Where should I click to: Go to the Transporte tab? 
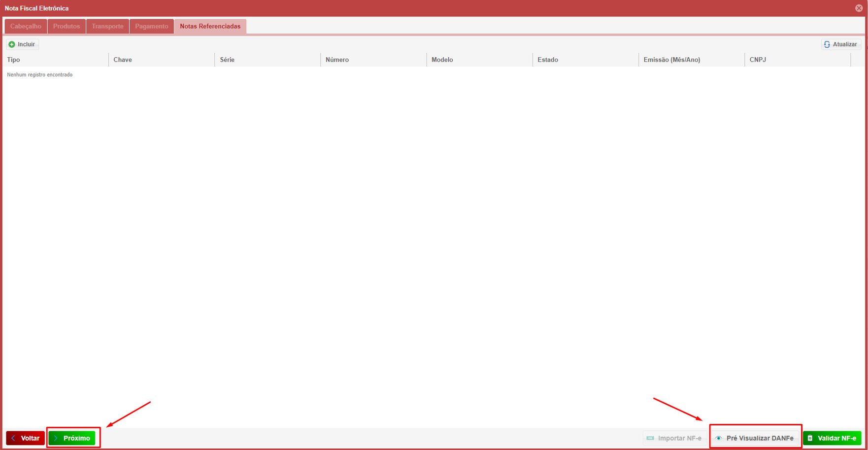pyautogui.click(x=107, y=26)
